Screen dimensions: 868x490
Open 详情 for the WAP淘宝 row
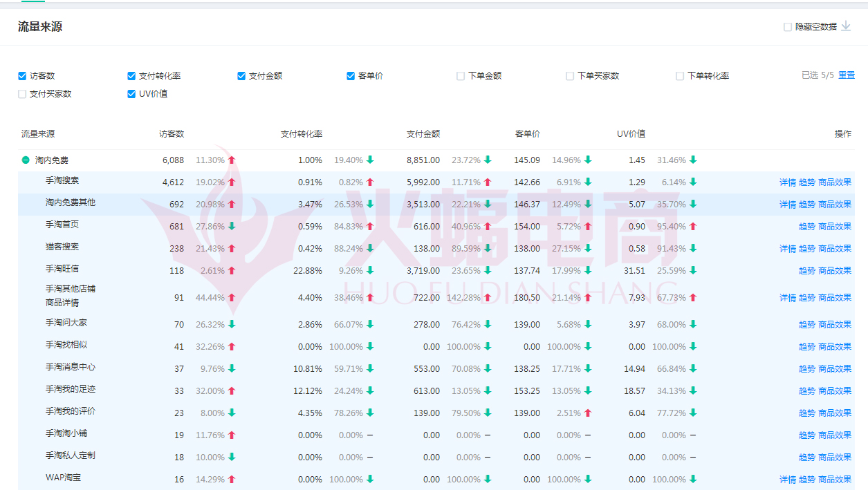tap(788, 480)
